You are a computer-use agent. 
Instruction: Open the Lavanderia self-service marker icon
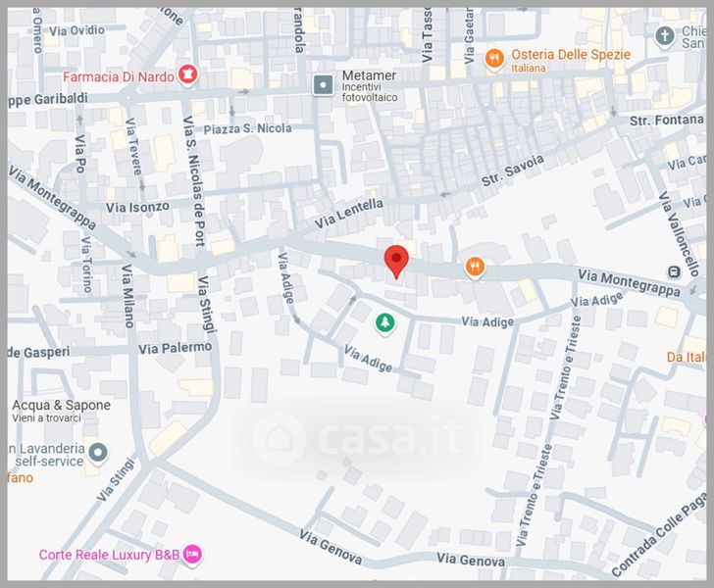tap(98, 454)
